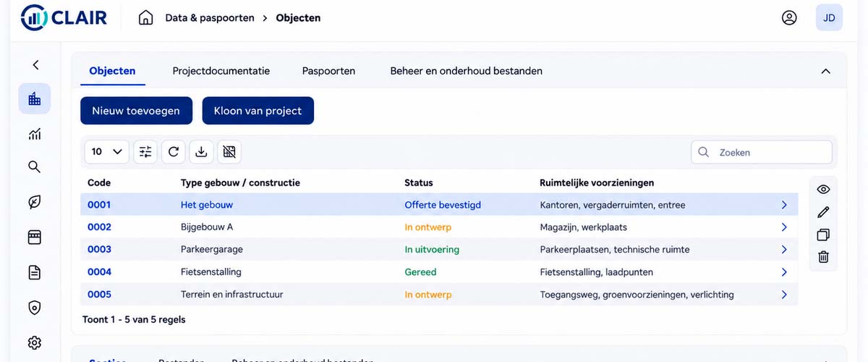
Task: Collapse the Objecten panel with chevron
Action: click(826, 72)
